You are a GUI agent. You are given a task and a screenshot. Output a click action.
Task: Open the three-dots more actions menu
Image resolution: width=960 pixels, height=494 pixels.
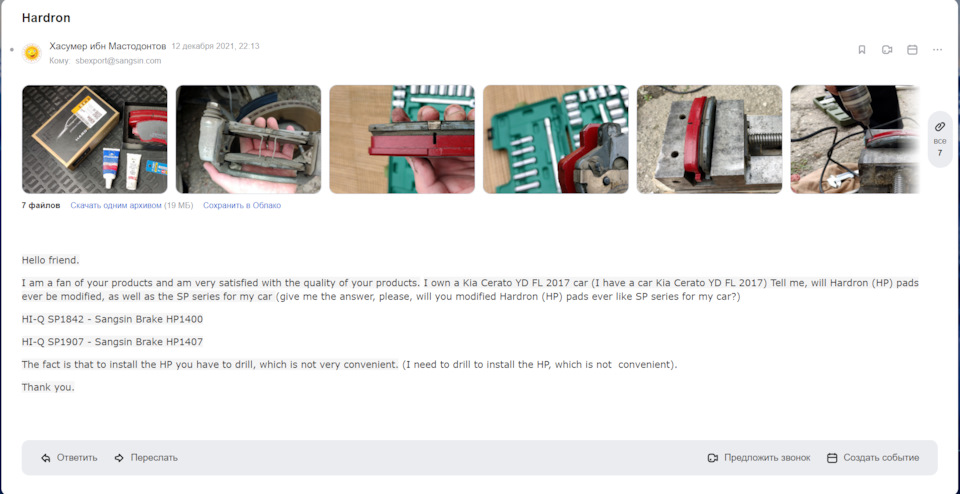(x=937, y=50)
